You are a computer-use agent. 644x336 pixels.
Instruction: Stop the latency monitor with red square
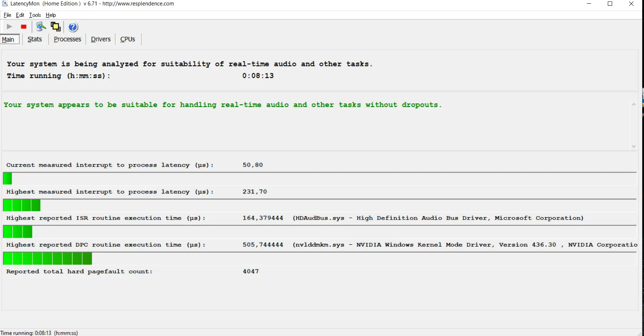(x=24, y=27)
